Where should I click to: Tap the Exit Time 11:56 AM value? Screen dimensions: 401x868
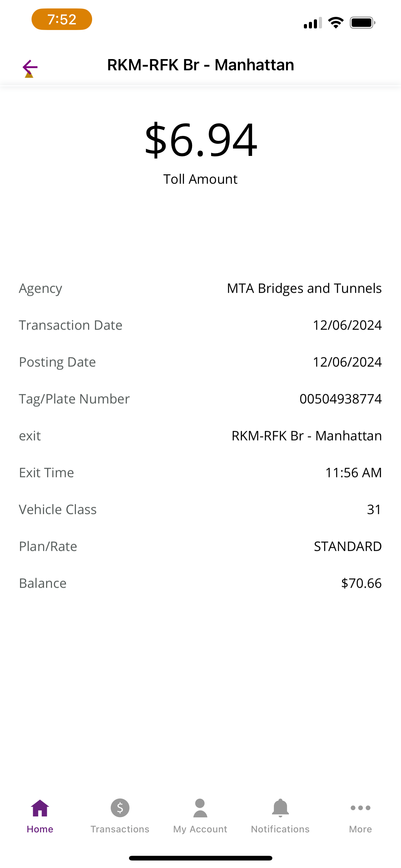point(353,473)
